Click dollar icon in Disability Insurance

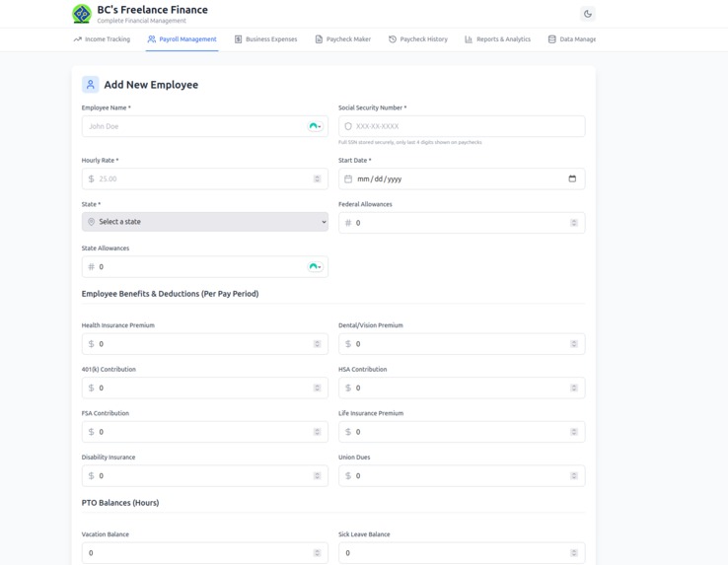point(92,476)
